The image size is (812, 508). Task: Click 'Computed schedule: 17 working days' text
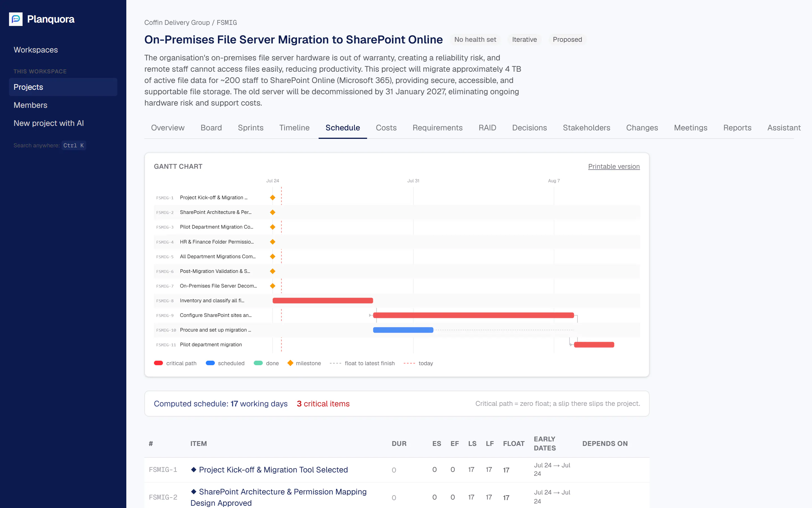220,404
